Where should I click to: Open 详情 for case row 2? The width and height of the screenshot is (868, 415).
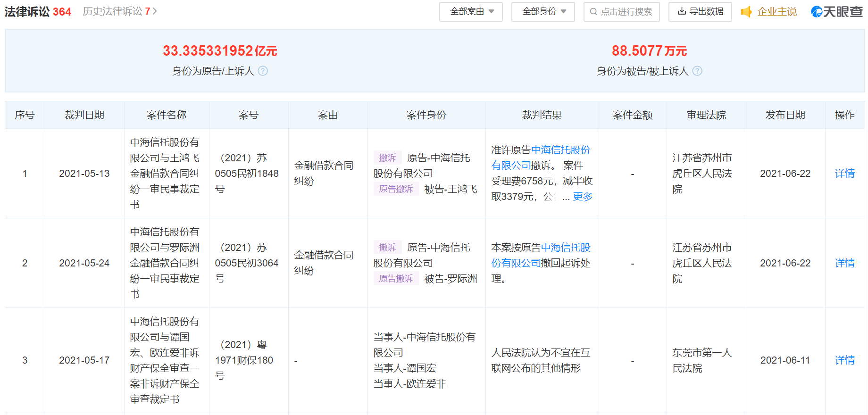click(844, 263)
